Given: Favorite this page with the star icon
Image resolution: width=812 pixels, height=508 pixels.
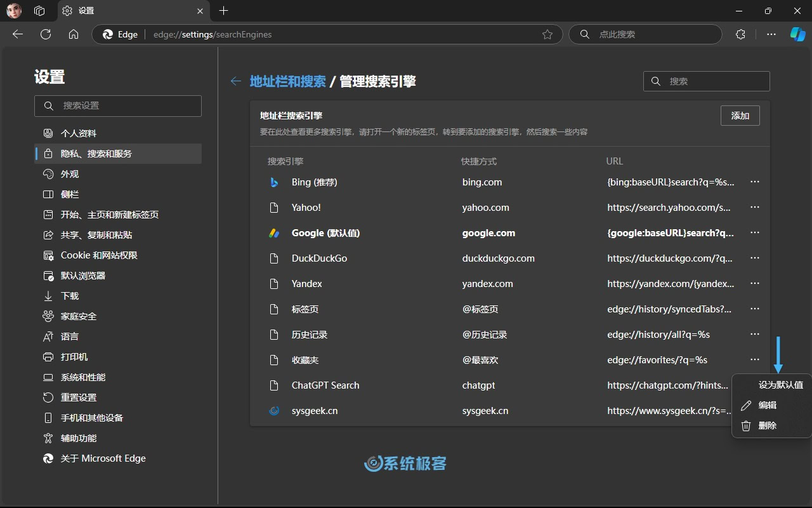Looking at the screenshot, I should (547, 34).
